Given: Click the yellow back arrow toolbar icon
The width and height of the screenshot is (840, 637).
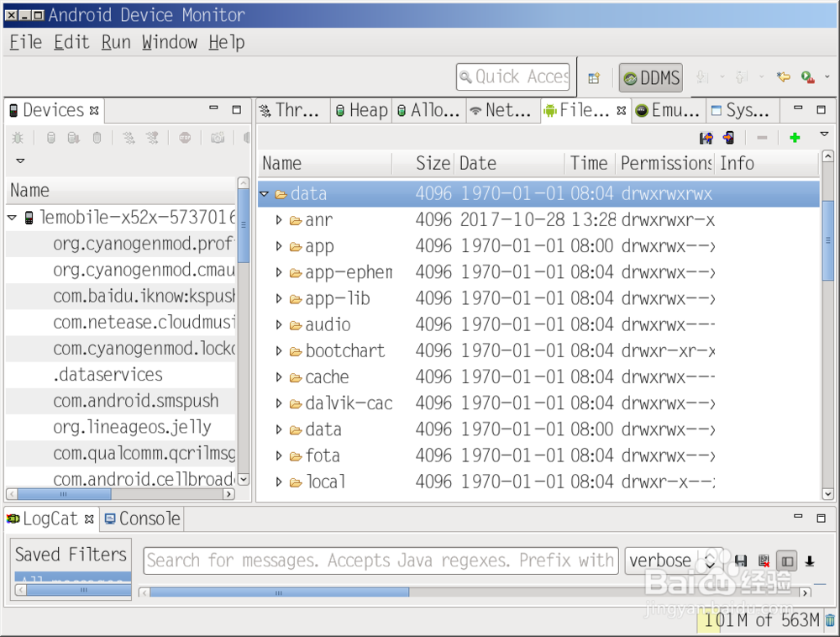Looking at the screenshot, I should tap(783, 77).
